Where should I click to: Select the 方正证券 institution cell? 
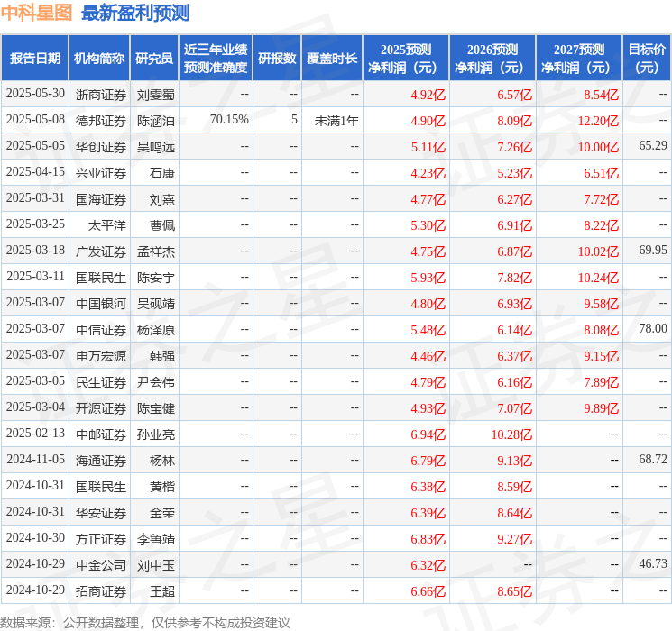click(x=101, y=539)
